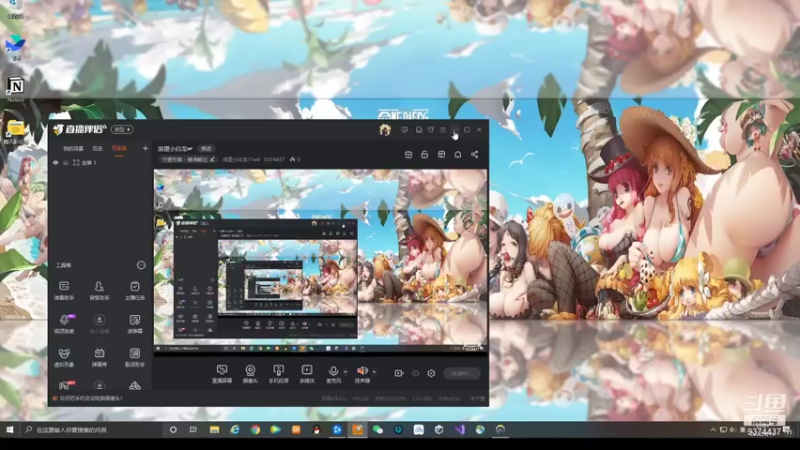Add the 摄像头 camera source

(250, 373)
